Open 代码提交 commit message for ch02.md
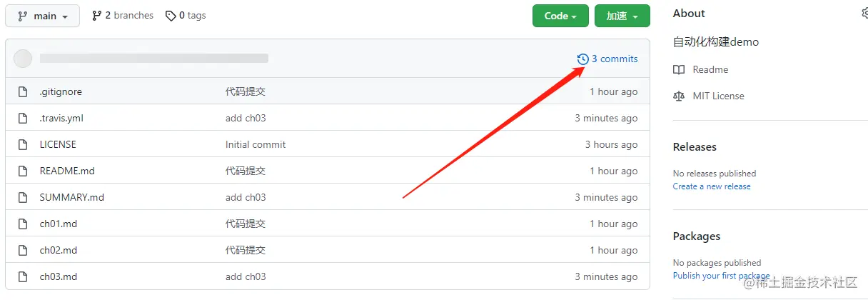Viewport: 868px width, 300px height. coord(246,250)
